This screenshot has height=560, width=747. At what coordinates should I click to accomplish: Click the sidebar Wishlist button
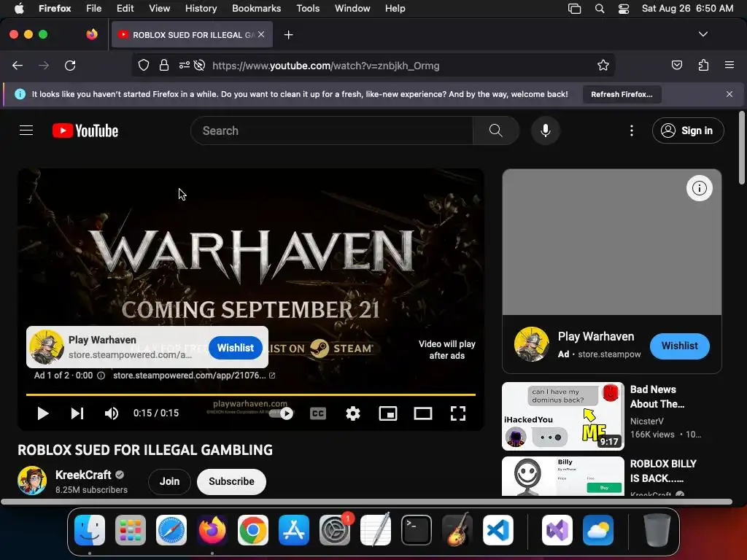679,346
